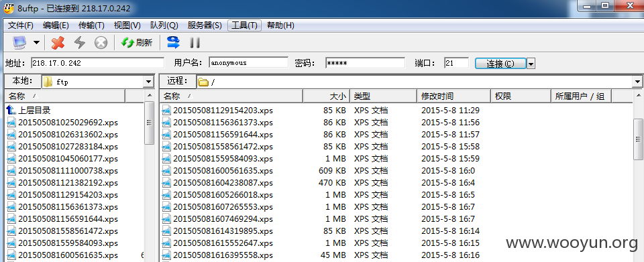The image size is (644, 262).
Task: Click the 刷新 refresh button
Action: click(x=137, y=43)
